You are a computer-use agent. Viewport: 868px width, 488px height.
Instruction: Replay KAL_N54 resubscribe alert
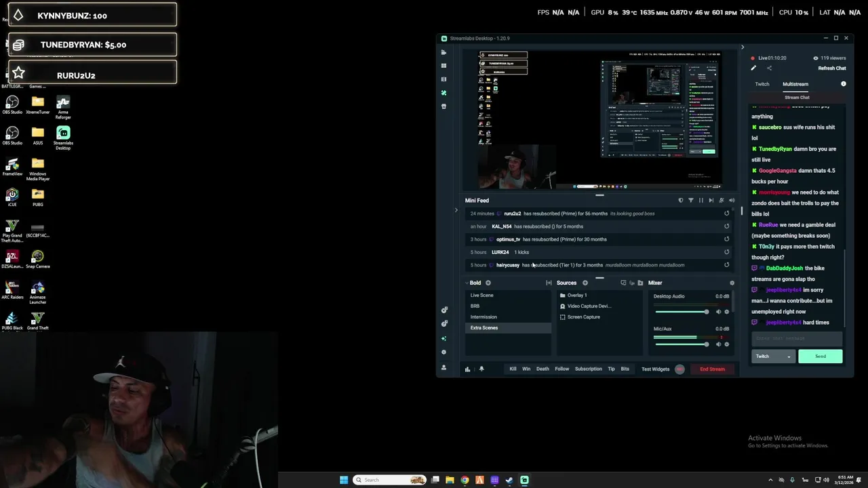[726, 226]
